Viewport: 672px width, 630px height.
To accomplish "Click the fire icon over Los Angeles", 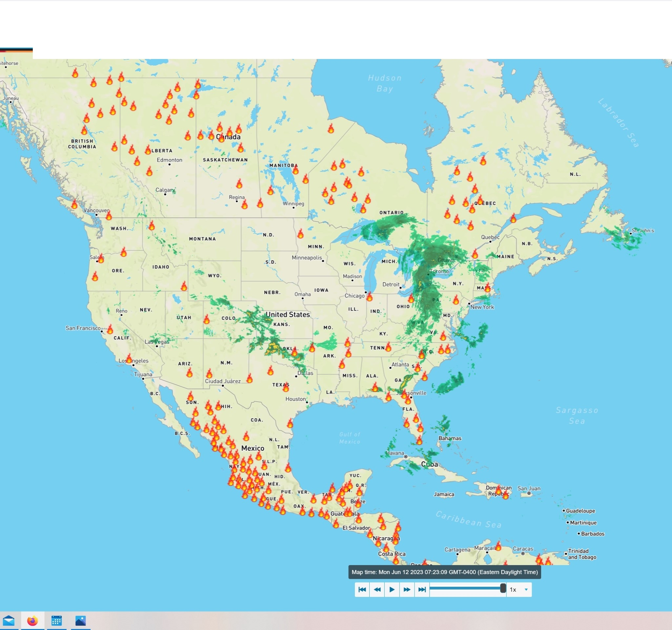I will 129,359.
